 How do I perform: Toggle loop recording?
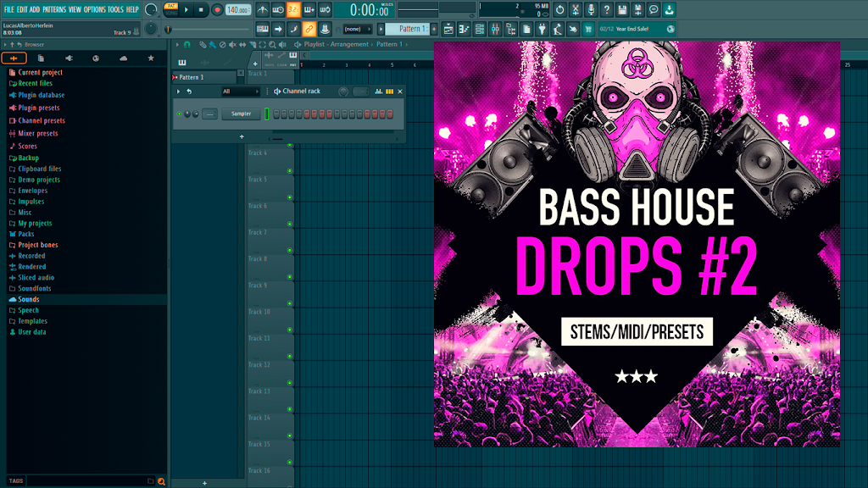[x=325, y=9]
